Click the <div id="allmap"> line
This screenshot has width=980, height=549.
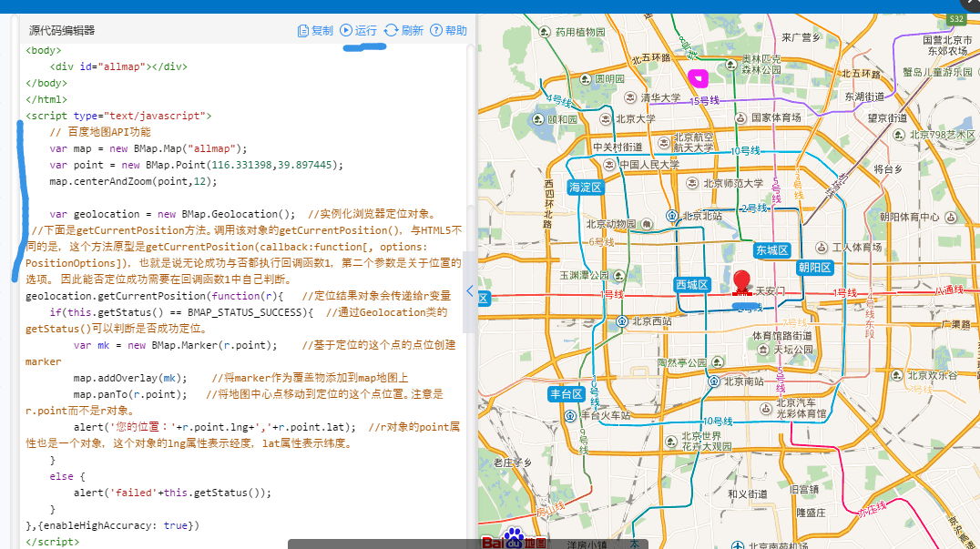[118, 66]
